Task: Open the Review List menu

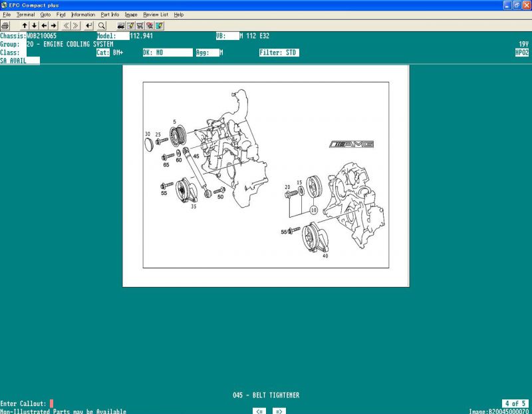Action: (156, 14)
